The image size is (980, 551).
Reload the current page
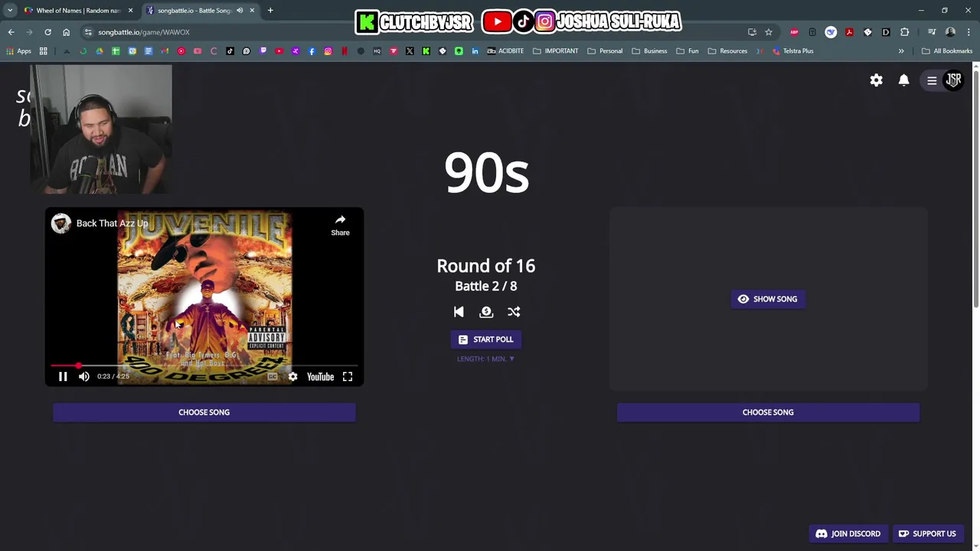[x=47, y=32]
